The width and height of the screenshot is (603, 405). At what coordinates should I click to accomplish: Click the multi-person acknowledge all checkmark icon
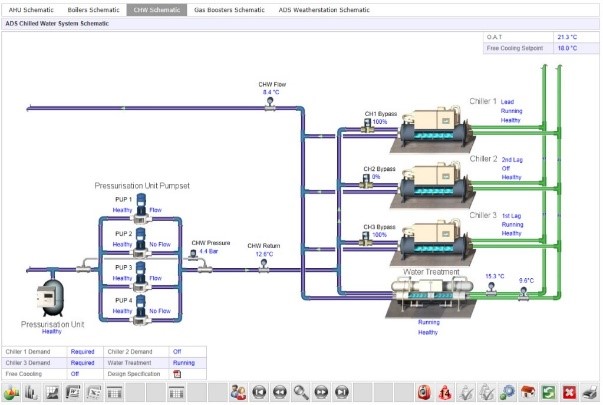pos(487,392)
